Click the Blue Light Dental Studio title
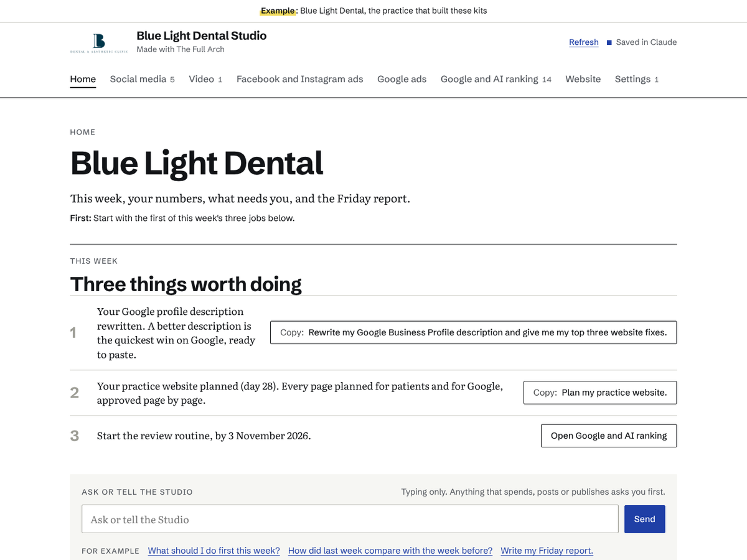 [202, 35]
